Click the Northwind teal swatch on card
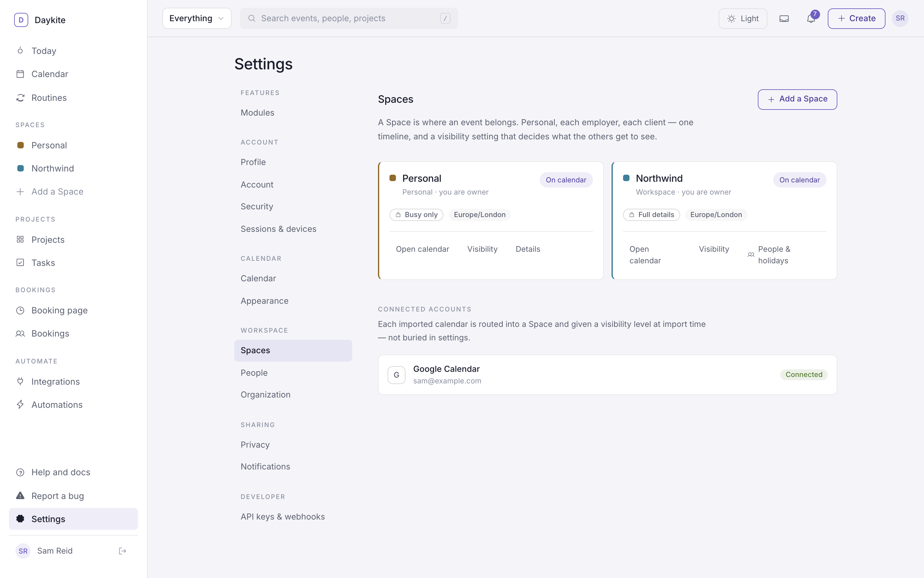This screenshot has width=924, height=578. coord(626,178)
